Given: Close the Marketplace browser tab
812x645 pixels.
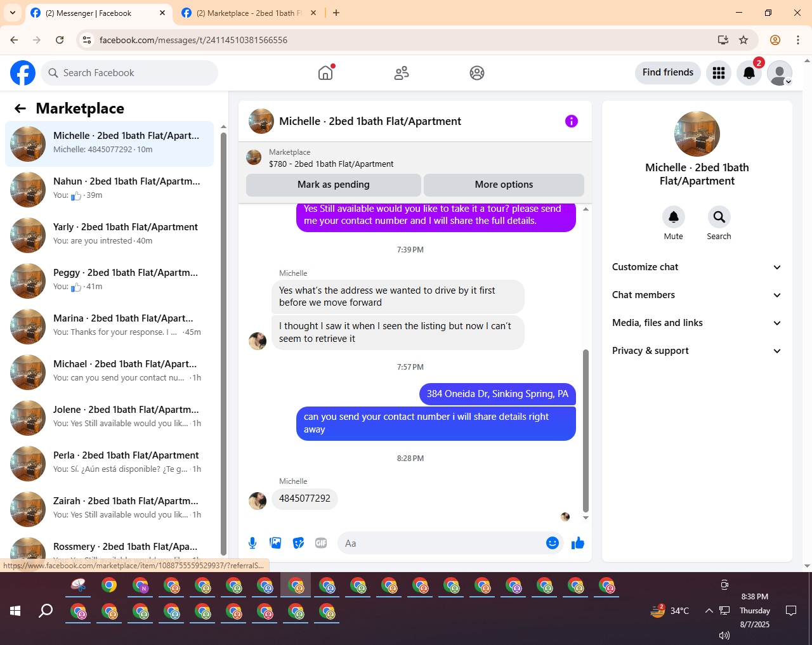Looking at the screenshot, I should tap(313, 13).
